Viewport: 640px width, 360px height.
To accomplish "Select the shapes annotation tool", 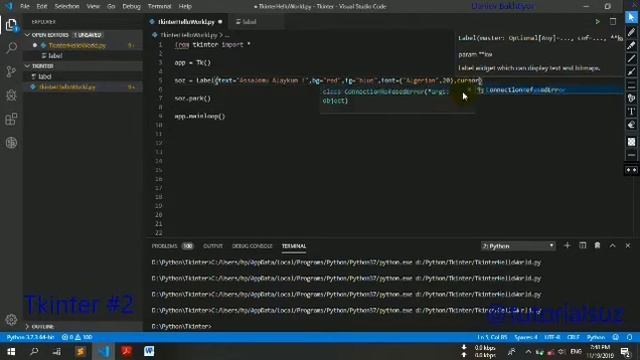I will [631, 98].
